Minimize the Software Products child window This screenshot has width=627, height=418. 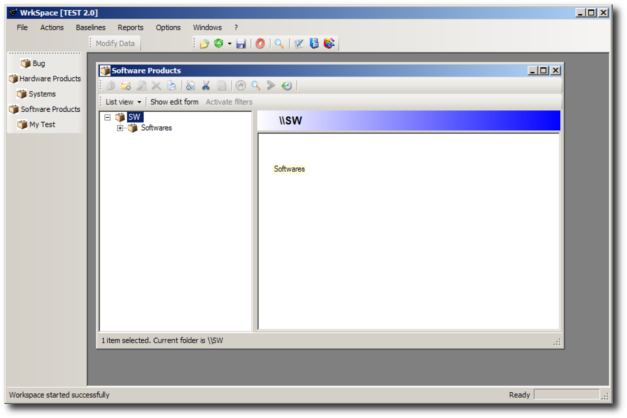(532, 70)
